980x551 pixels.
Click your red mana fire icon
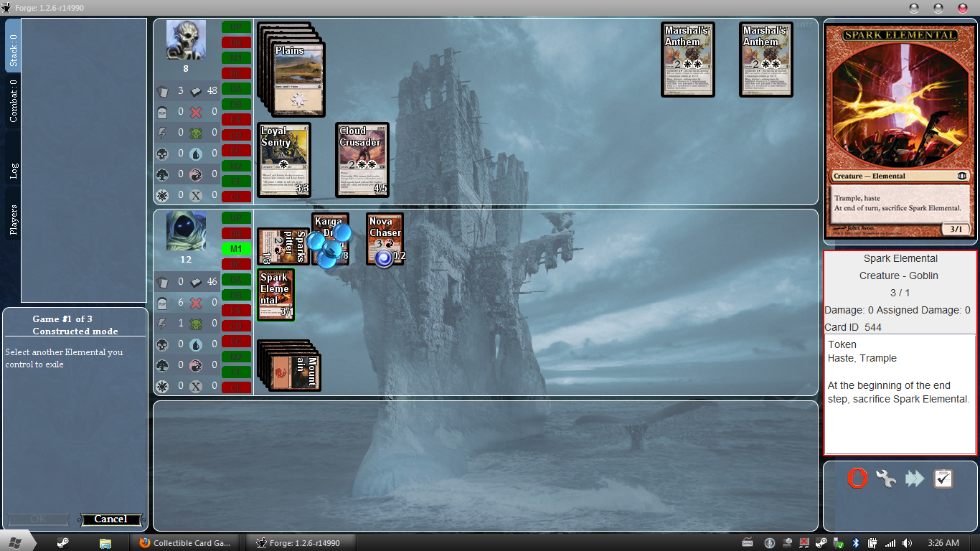pyautogui.click(x=196, y=365)
